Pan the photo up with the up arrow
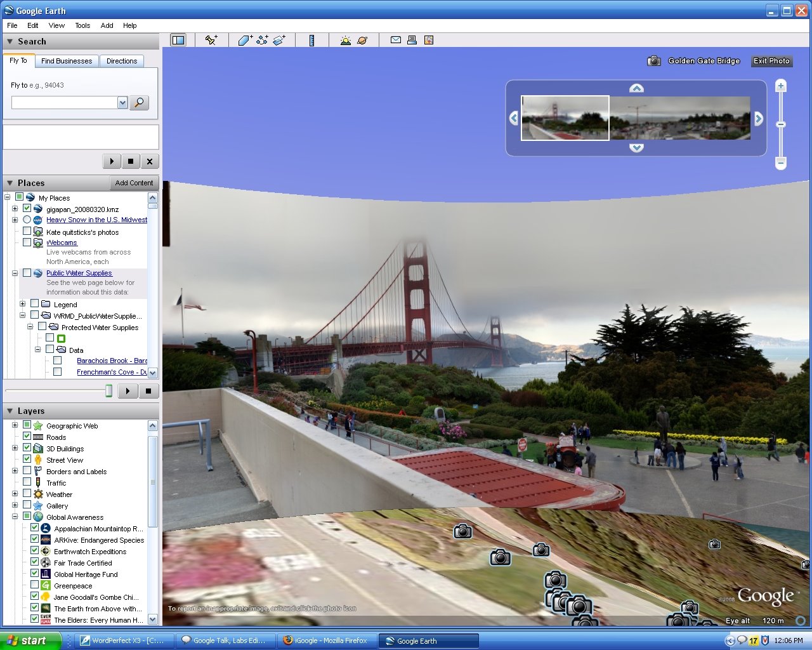812x650 pixels. (636, 88)
